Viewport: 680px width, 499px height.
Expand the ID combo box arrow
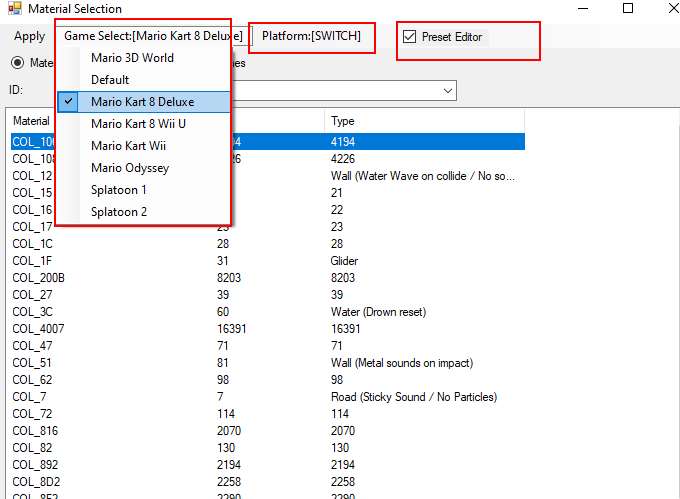pyautogui.click(x=448, y=91)
